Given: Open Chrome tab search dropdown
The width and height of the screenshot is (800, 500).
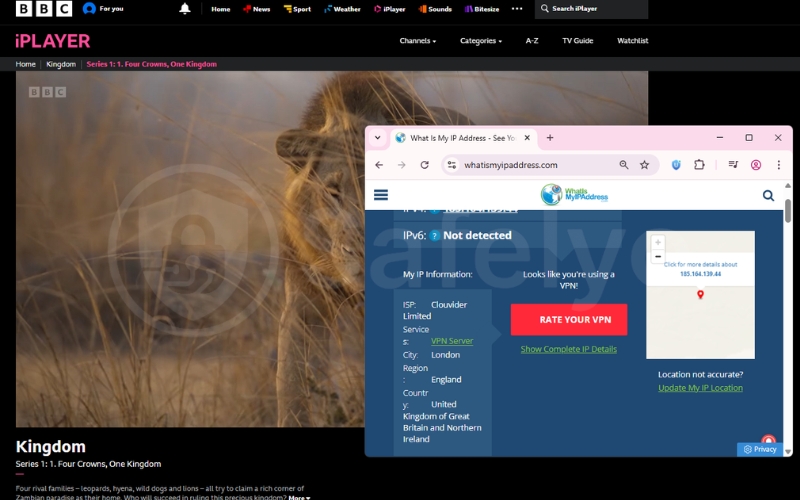Looking at the screenshot, I should point(378,138).
